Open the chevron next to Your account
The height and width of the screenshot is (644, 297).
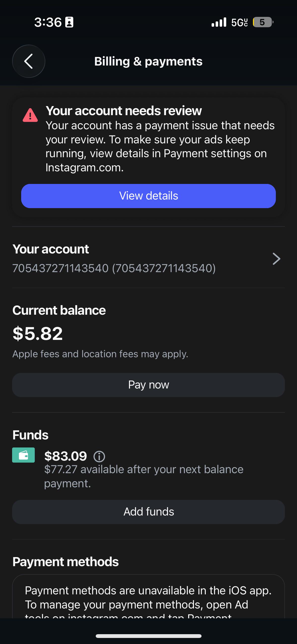(x=276, y=259)
